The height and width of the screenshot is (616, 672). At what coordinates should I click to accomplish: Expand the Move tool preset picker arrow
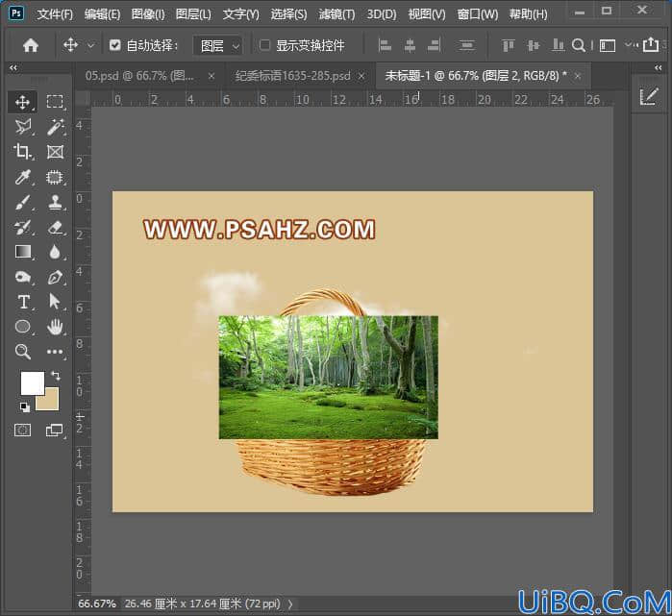point(91,45)
